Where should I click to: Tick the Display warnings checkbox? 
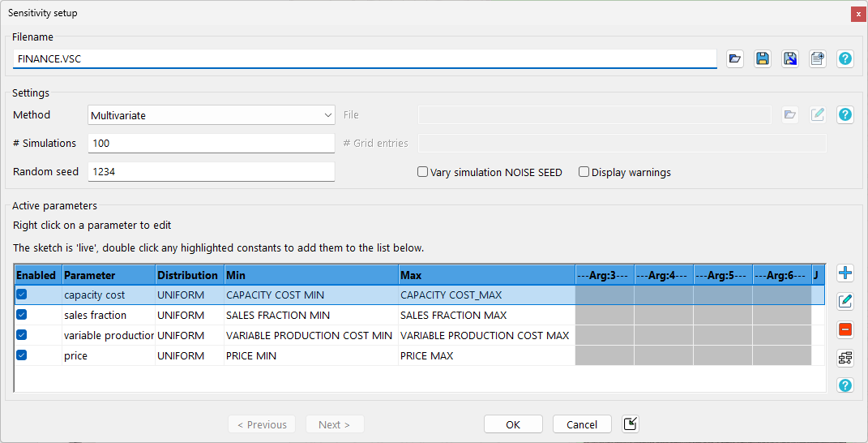tap(584, 172)
